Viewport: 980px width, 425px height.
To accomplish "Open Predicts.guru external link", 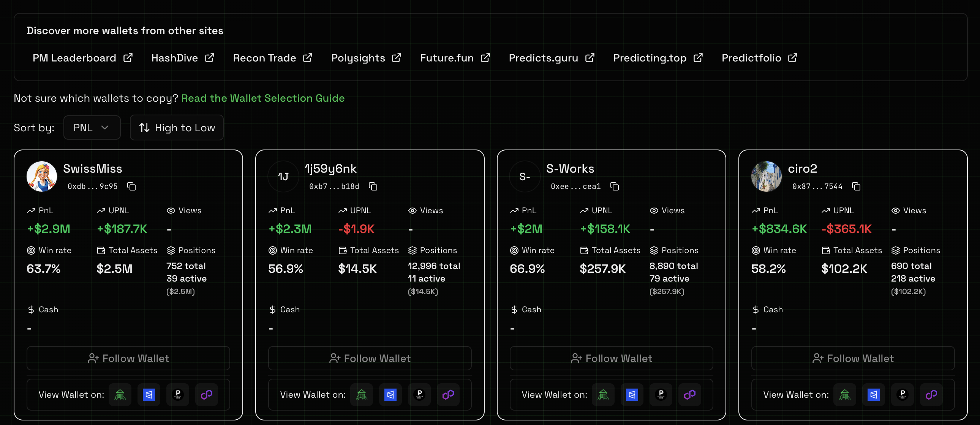I will [551, 58].
